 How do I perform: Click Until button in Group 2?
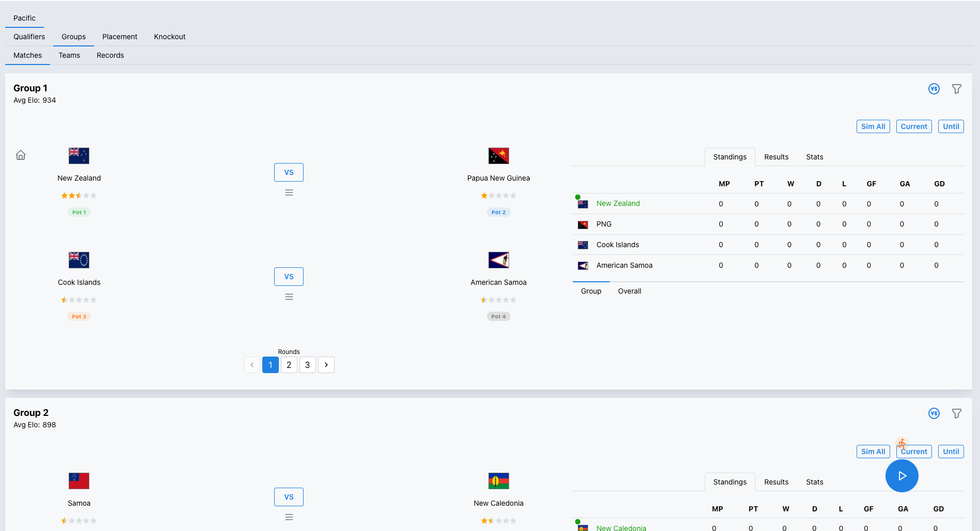(x=951, y=452)
